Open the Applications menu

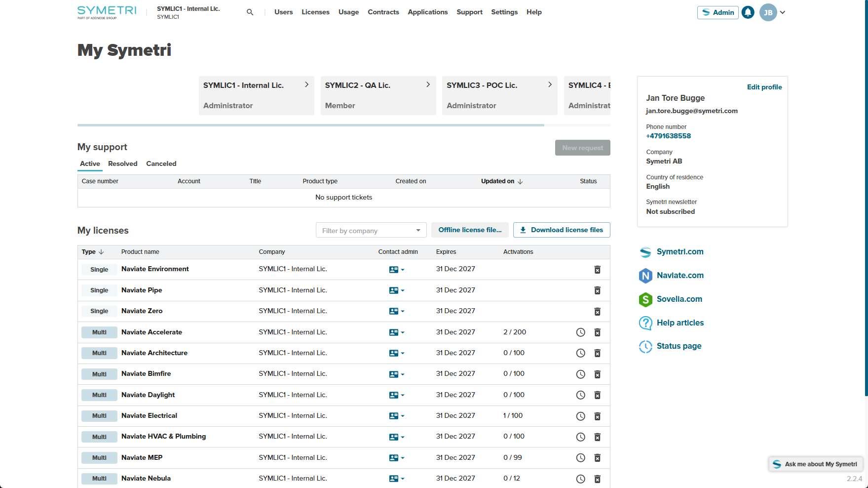[428, 12]
